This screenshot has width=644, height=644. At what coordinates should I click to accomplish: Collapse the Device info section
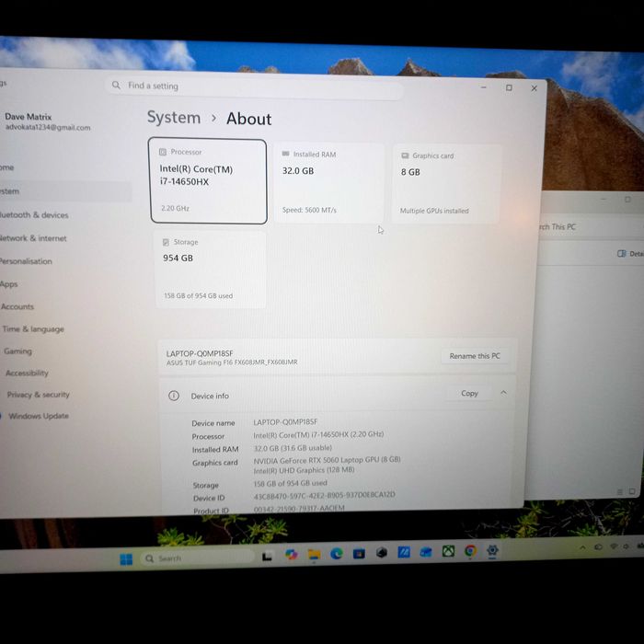503,393
